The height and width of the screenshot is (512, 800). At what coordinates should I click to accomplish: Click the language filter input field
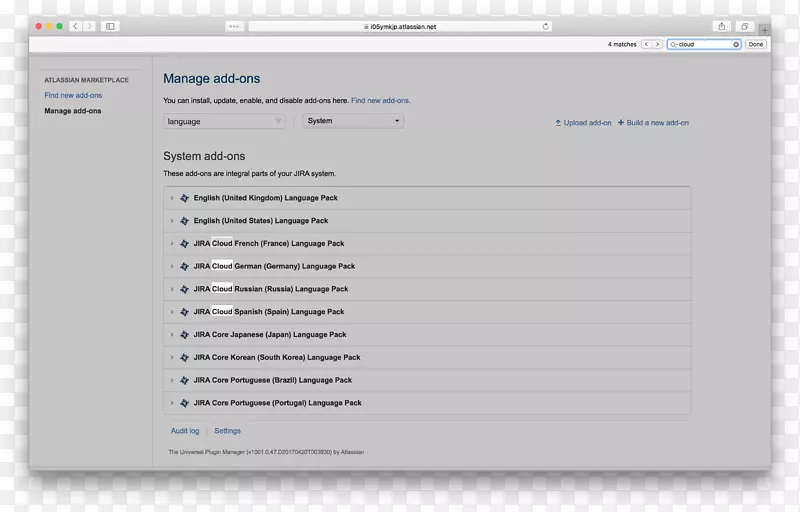point(220,121)
